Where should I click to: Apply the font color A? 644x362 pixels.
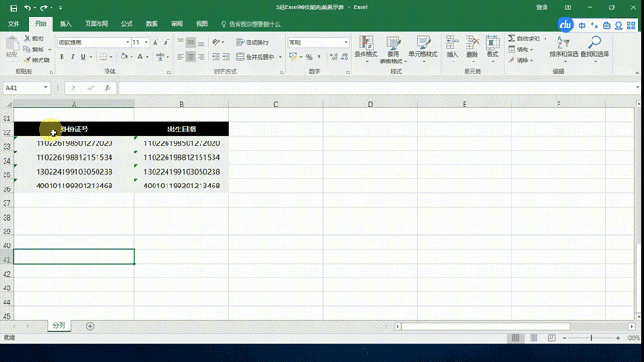pyautogui.click(x=140, y=57)
